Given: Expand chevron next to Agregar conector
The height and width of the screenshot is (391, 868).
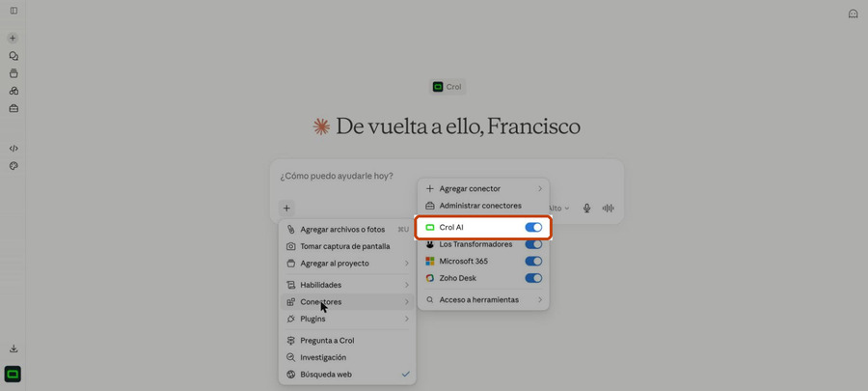Looking at the screenshot, I should point(539,189).
